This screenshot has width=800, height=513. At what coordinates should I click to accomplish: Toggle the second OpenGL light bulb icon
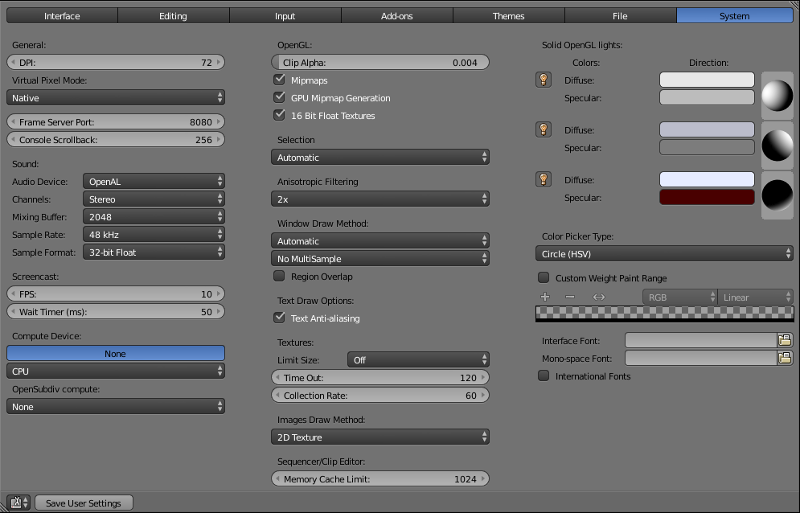[x=544, y=129]
